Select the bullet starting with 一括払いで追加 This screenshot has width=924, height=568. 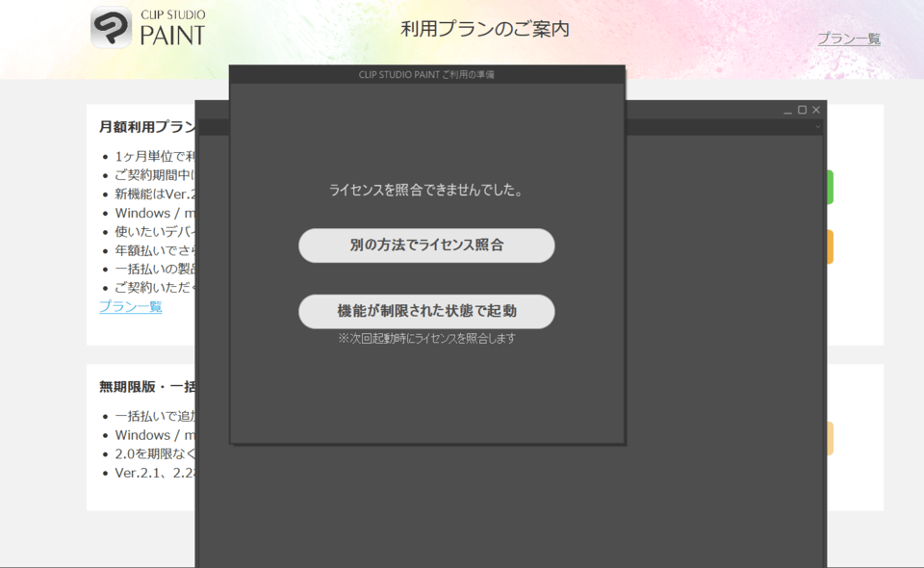tap(155, 416)
